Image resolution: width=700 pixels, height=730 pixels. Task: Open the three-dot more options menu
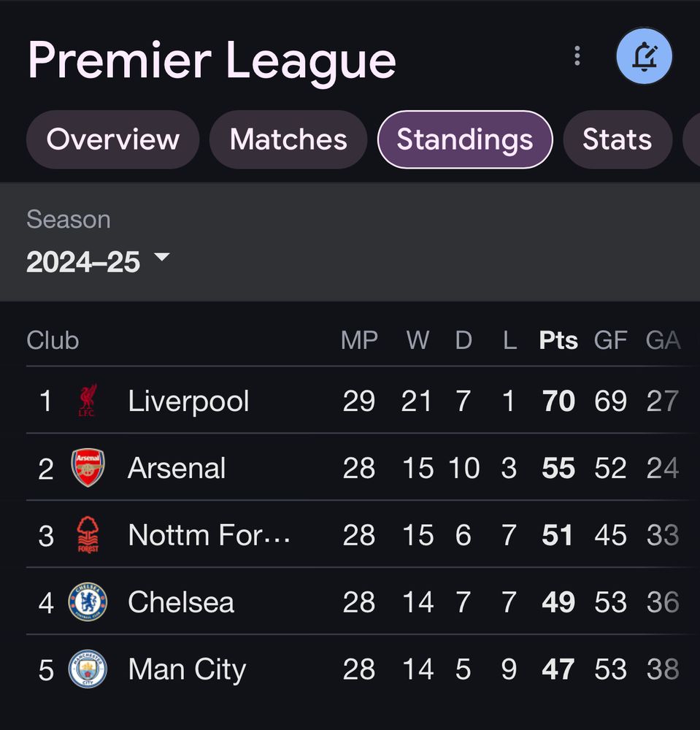pos(577,56)
